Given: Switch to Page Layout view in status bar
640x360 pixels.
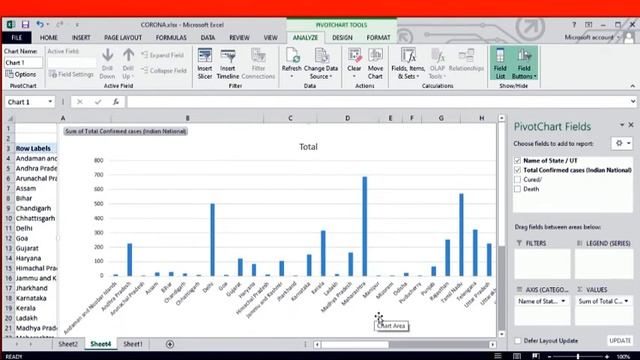Looking at the screenshot, I should (x=517, y=356).
